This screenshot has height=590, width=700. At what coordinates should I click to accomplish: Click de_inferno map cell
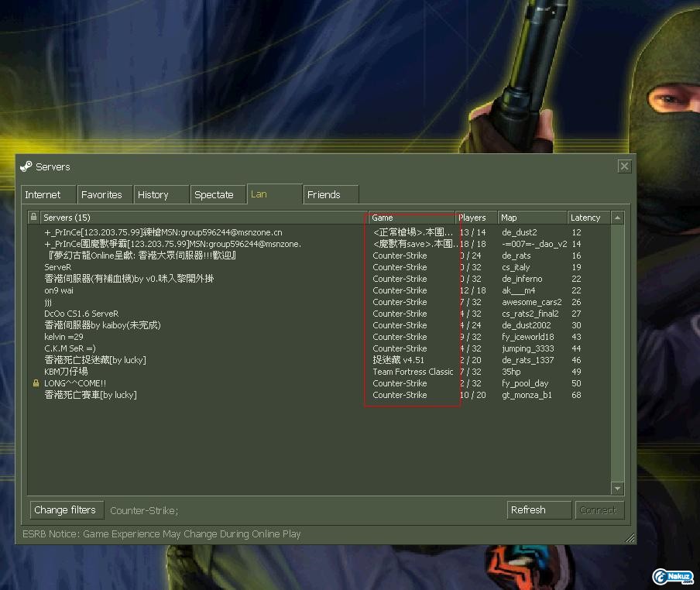pos(522,279)
